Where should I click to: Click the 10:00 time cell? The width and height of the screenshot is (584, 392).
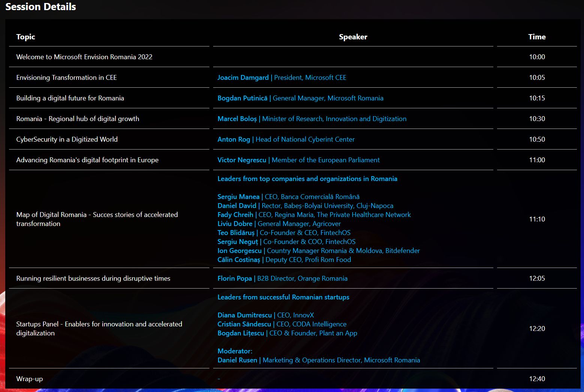tap(537, 57)
